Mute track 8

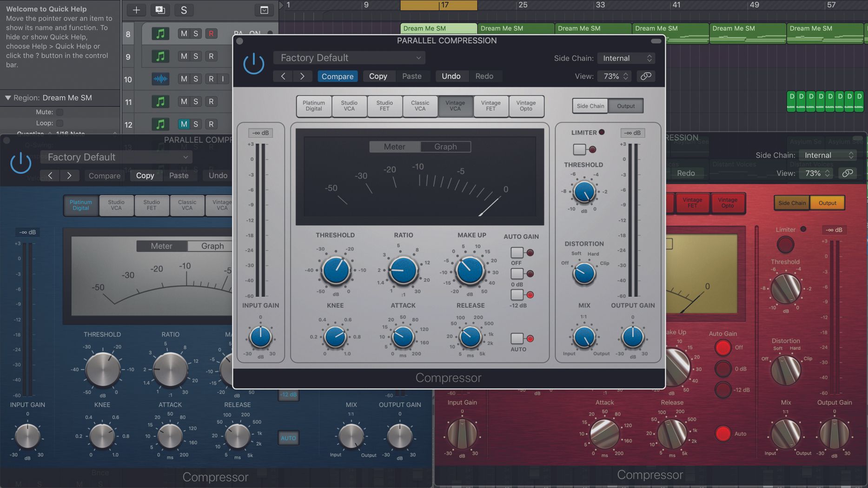pyautogui.click(x=184, y=33)
